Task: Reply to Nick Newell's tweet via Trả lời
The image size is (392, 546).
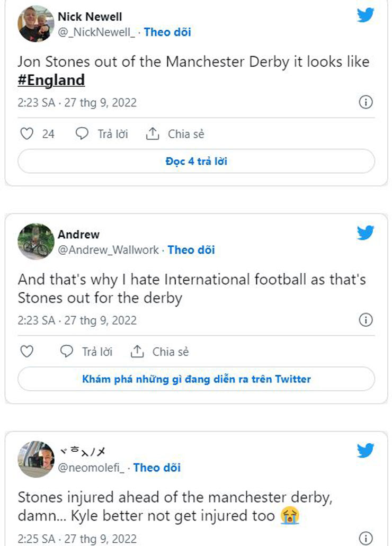Action: point(102,134)
